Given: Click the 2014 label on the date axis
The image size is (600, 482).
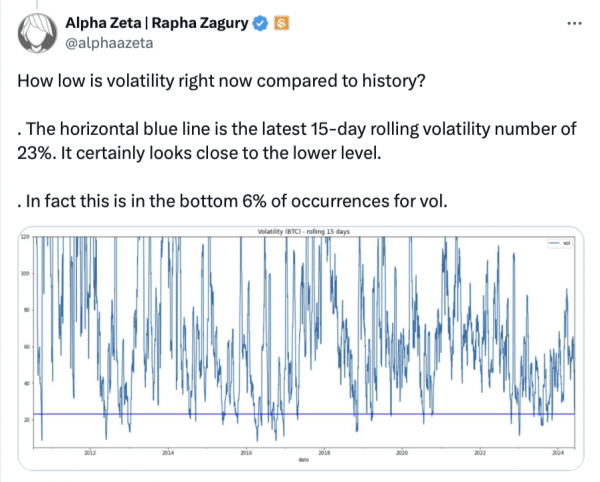Looking at the screenshot, I should (x=167, y=453).
